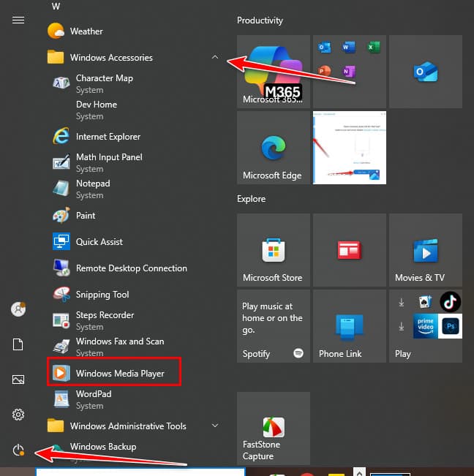The height and width of the screenshot is (476, 474).
Task: Open the Outlook tile
Action: tap(426, 72)
